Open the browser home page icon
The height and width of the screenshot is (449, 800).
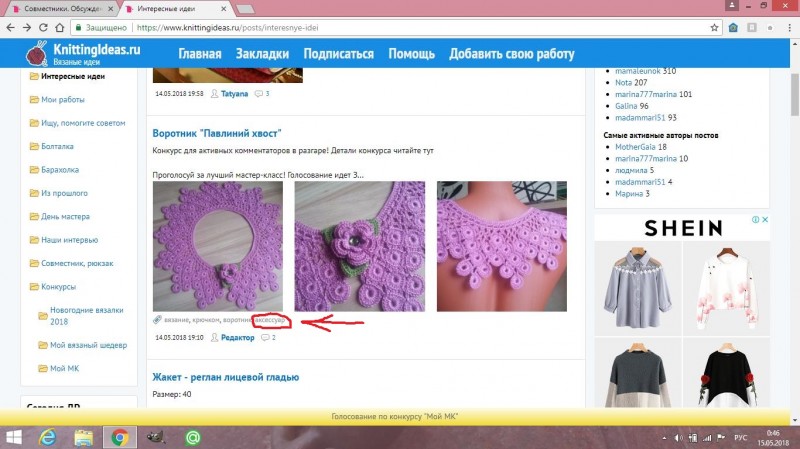(60, 28)
